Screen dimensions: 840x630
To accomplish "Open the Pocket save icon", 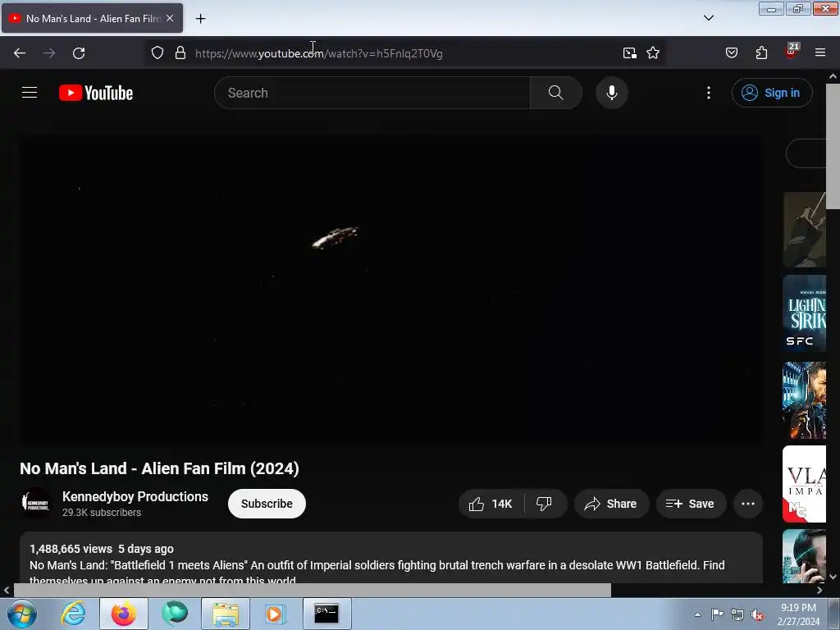I will (732, 53).
